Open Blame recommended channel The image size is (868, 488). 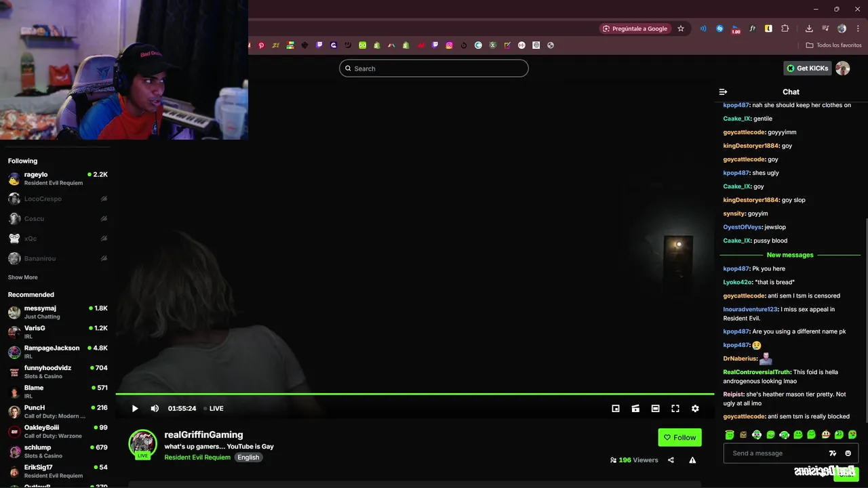click(58, 391)
